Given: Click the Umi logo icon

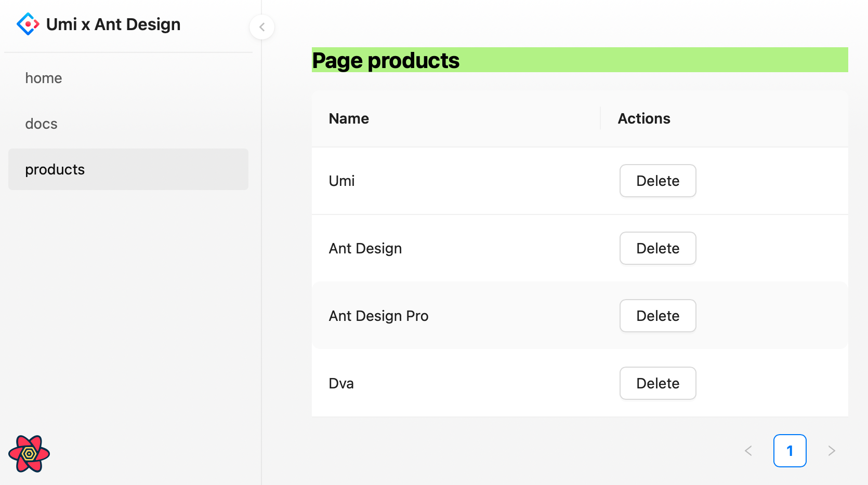Looking at the screenshot, I should click(x=28, y=24).
